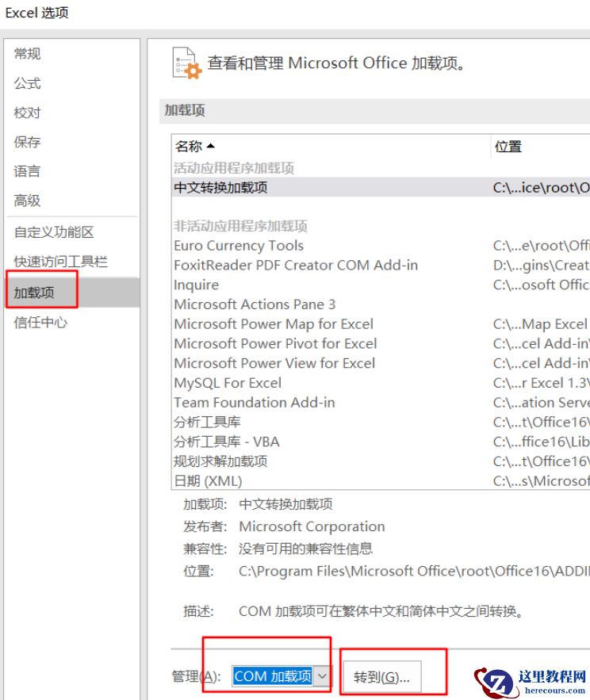Viewport: 590px width, 700px height.
Task: Open the 快速访问工具栏 category
Action: click(x=61, y=262)
